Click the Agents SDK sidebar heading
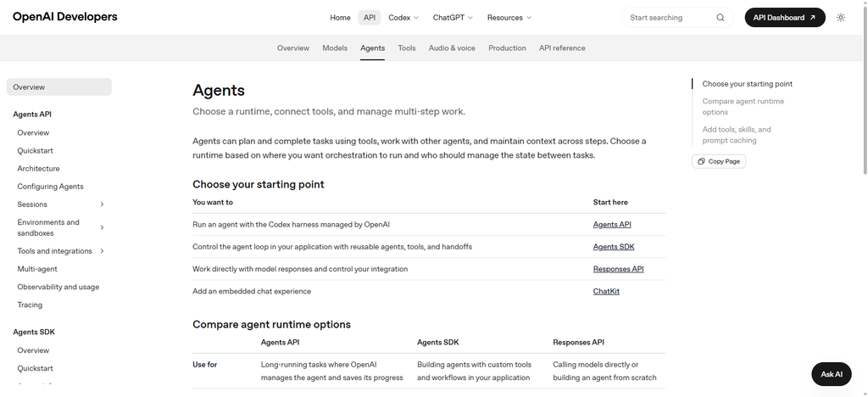Viewport: 868px width, 397px height. click(x=34, y=333)
